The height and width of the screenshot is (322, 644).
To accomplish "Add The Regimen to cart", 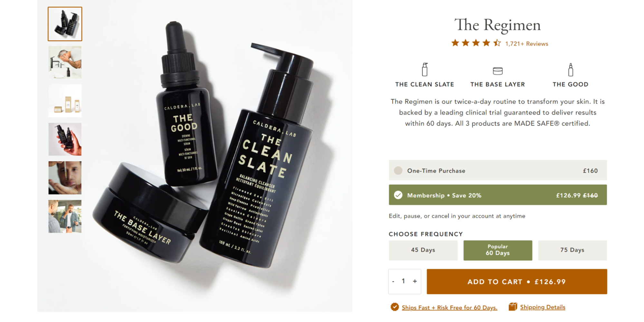I will [x=517, y=282].
